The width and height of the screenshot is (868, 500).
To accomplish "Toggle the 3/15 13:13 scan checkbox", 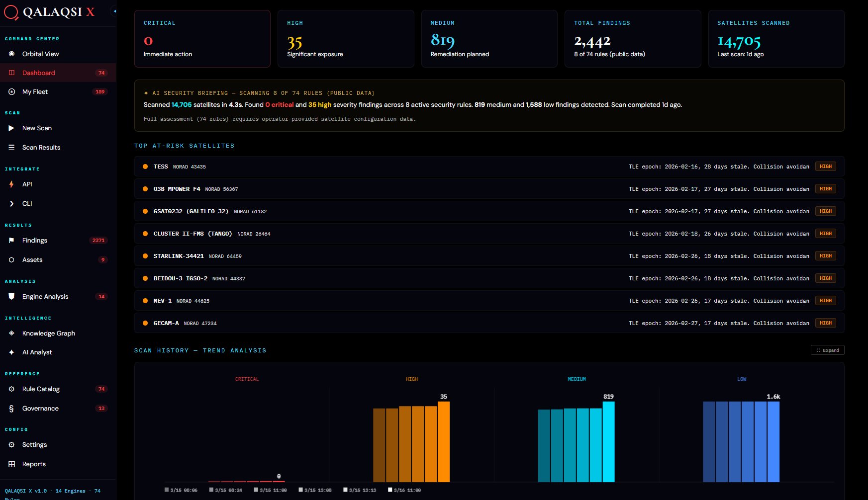I will pyautogui.click(x=346, y=490).
